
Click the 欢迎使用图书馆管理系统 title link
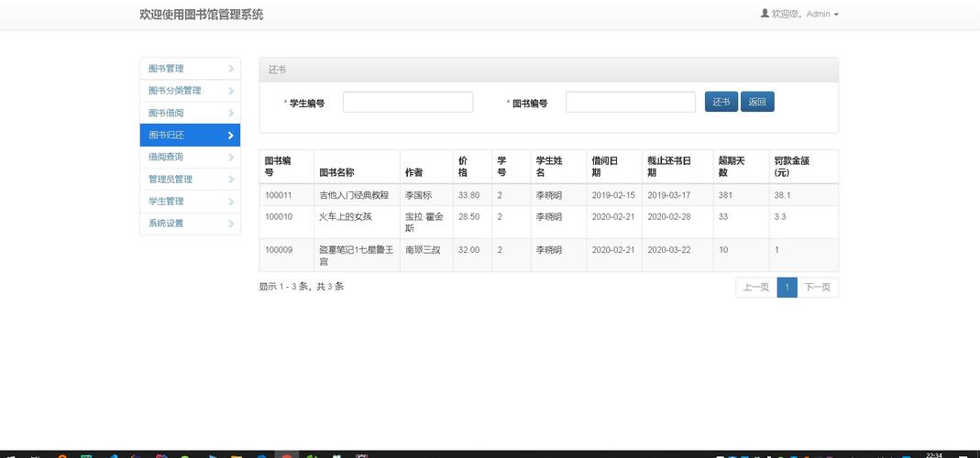(202, 15)
